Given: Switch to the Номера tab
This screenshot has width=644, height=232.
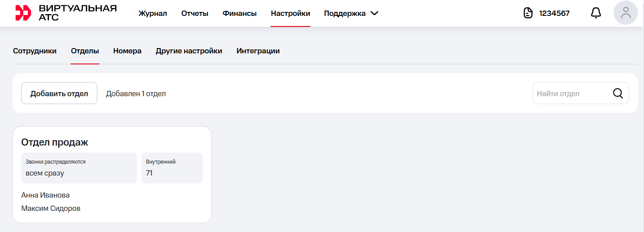Looking at the screenshot, I should [x=127, y=51].
